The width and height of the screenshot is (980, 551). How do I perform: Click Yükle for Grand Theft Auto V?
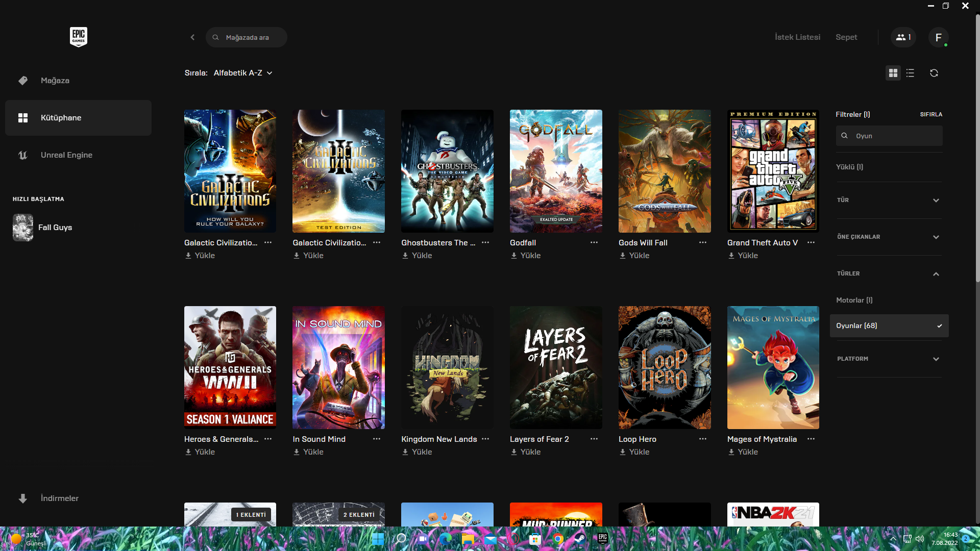click(743, 256)
